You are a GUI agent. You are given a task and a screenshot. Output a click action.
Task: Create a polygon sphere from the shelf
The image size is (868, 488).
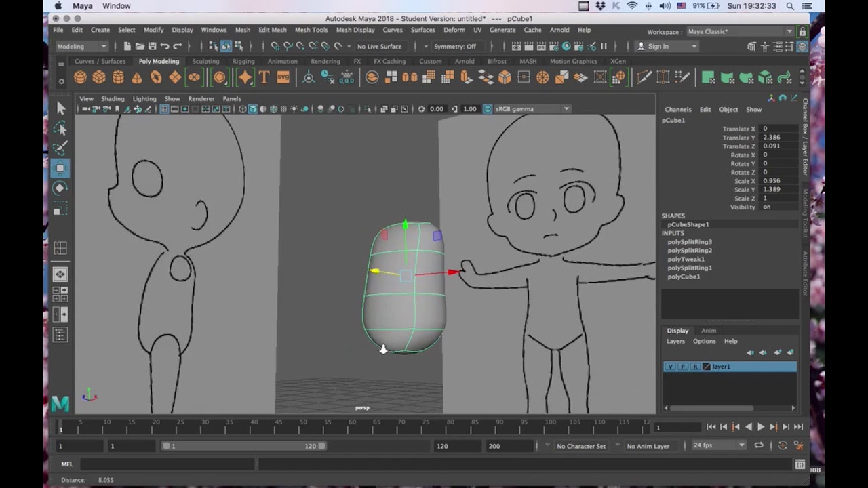pos(80,77)
